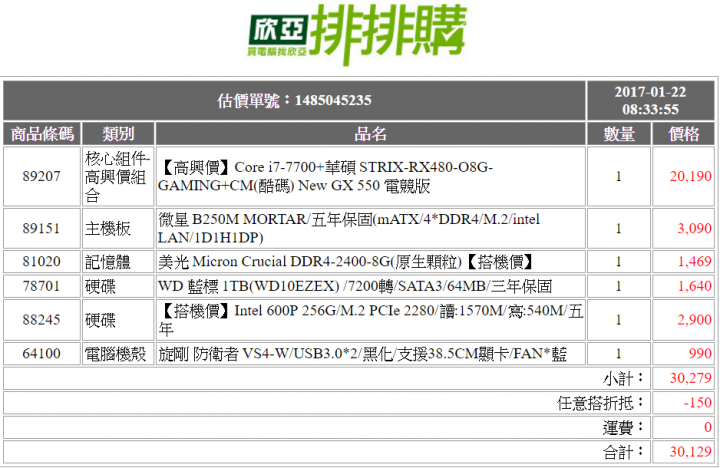This screenshot has width=720, height=468.
Task: Select the quote number 1485045235 header
Action: pos(294,100)
